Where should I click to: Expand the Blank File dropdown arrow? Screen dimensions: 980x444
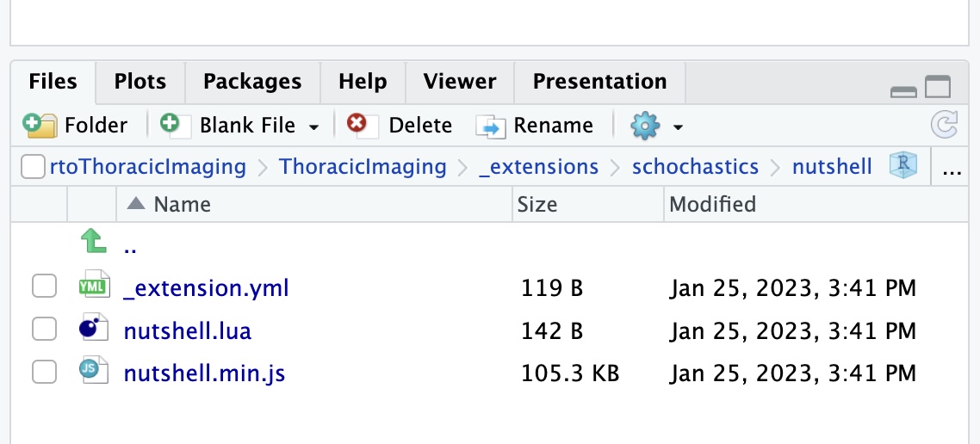point(313,127)
